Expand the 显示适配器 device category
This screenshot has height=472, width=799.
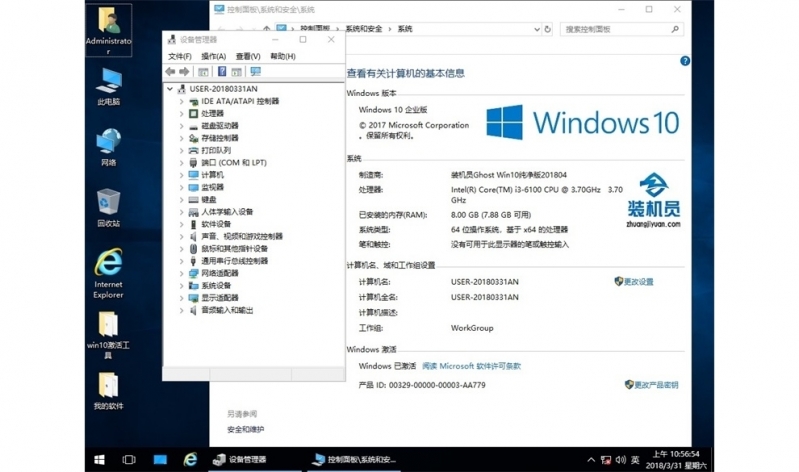tap(181, 298)
